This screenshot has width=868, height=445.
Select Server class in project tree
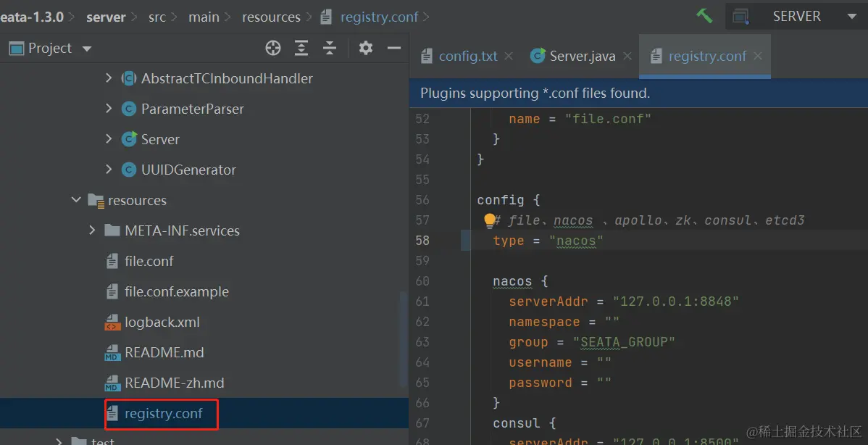pos(160,139)
